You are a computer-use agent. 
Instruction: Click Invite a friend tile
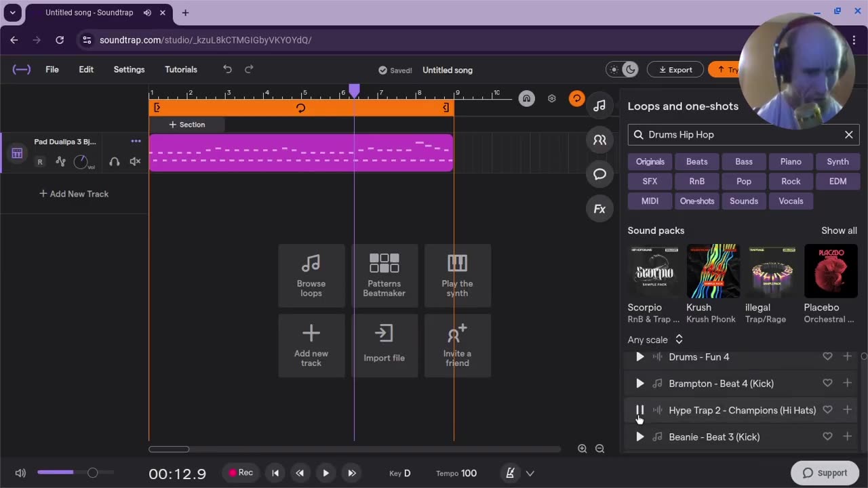click(458, 346)
